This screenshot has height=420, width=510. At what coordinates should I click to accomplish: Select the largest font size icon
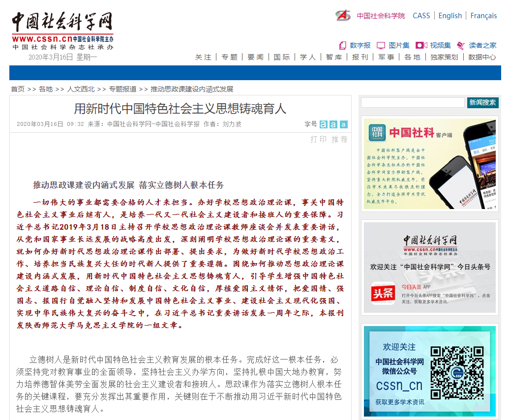pos(323,124)
